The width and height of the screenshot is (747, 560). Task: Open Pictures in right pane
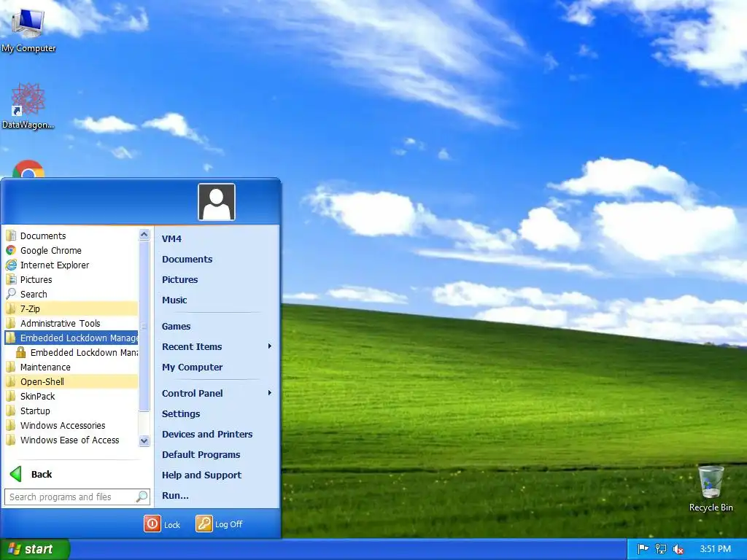click(x=179, y=279)
